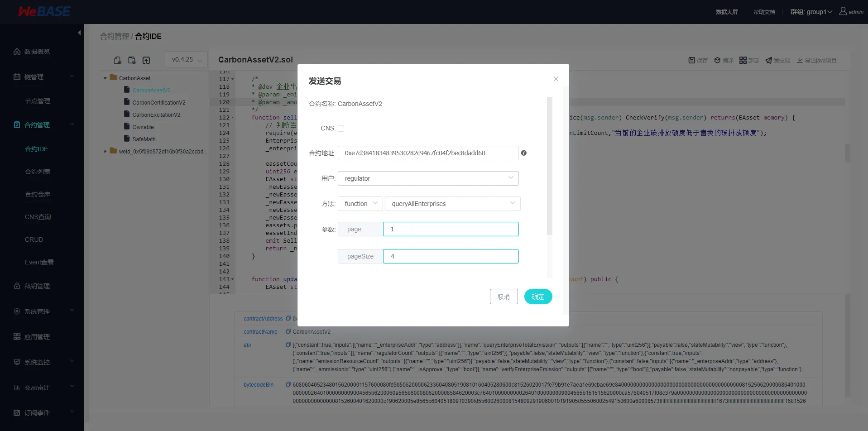This screenshot has height=431, width=868.
Task: Show the contract address info tooltip icon
Action: pyautogui.click(x=524, y=153)
